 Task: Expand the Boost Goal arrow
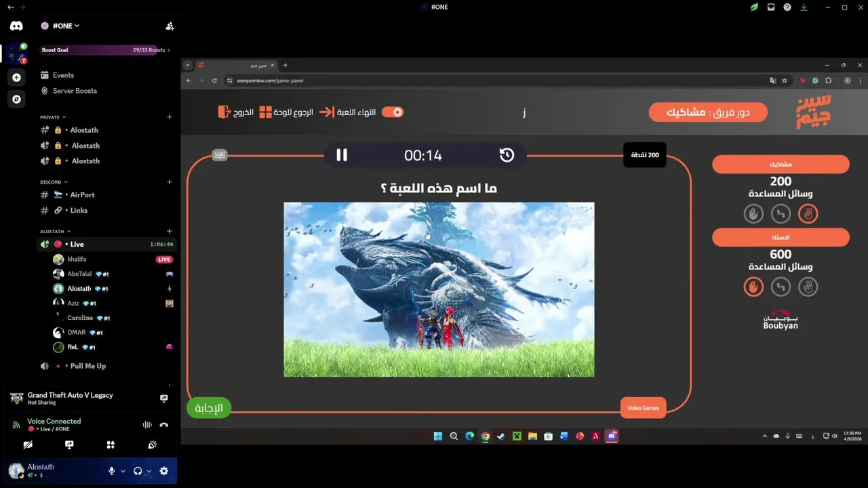pos(169,50)
